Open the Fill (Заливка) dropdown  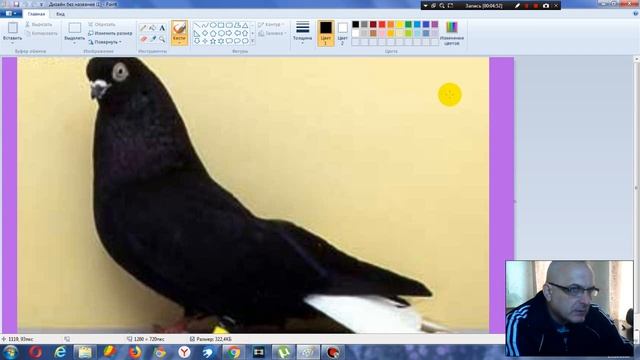(x=272, y=33)
